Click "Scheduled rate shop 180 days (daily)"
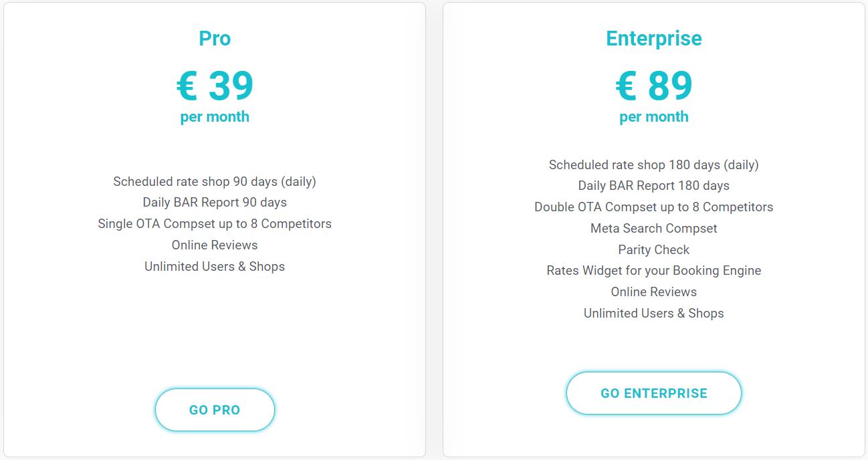This screenshot has width=868, height=460. (x=653, y=164)
